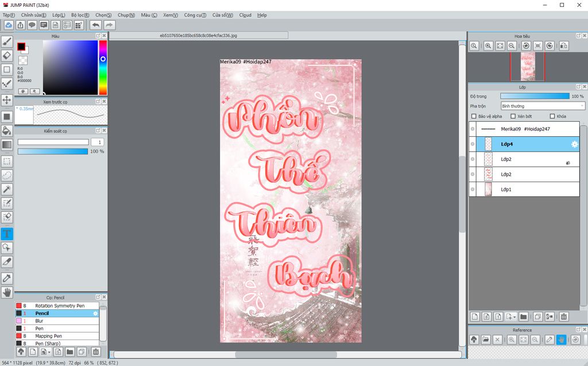Click the foreground black color swatch
The width and height of the screenshot is (588, 366).
coord(21,47)
